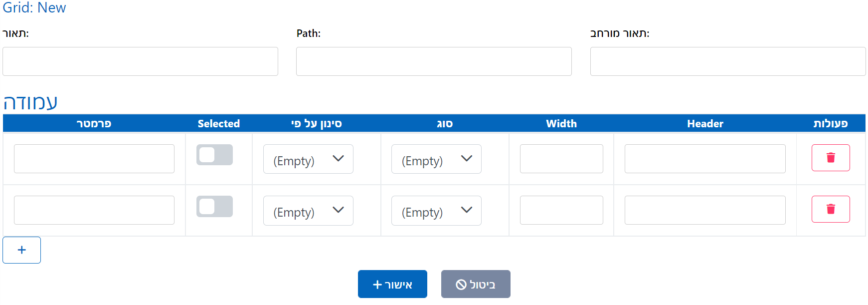Click the Grid: New title link
The image size is (868, 305).
[x=34, y=8]
